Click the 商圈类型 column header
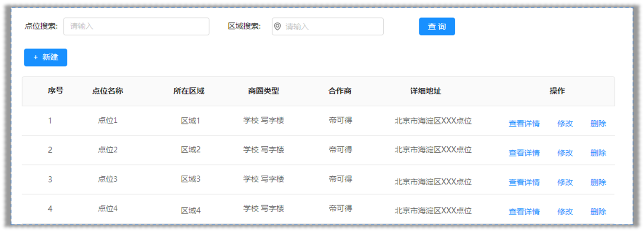This screenshot has height=232, width=644. [264, 91]
